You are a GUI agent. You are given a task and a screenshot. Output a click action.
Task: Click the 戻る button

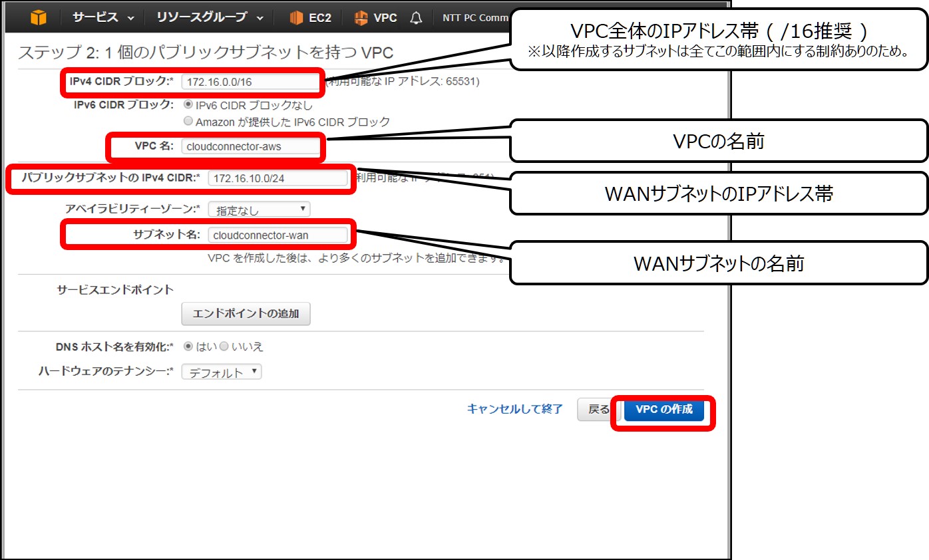[598, 409]
